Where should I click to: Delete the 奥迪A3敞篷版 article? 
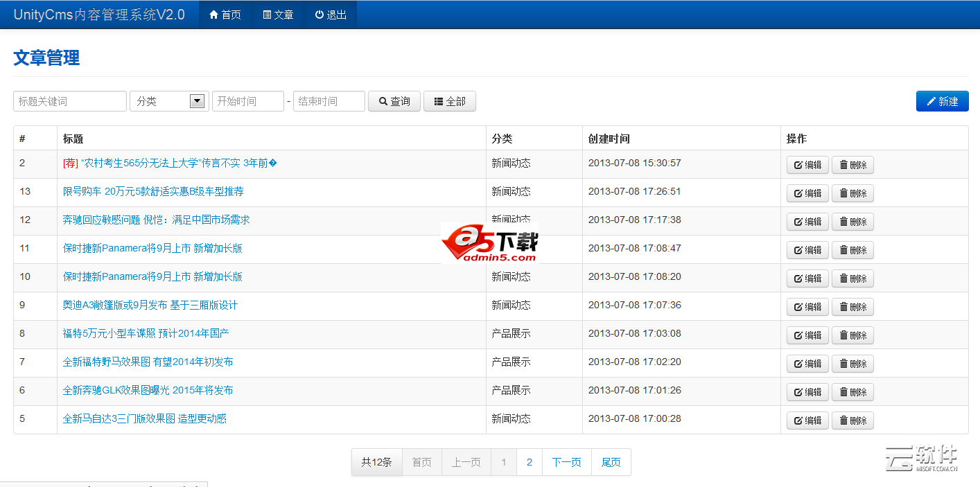pos(852,307)
